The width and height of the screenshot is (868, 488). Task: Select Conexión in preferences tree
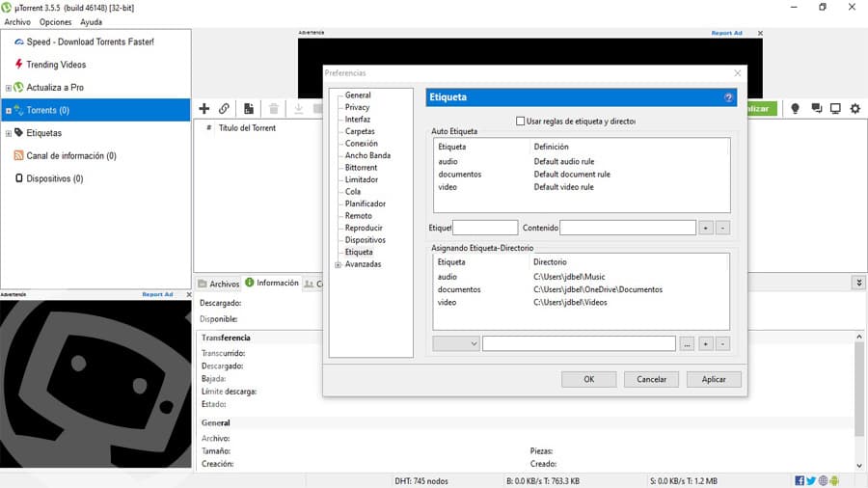[362, 144]
